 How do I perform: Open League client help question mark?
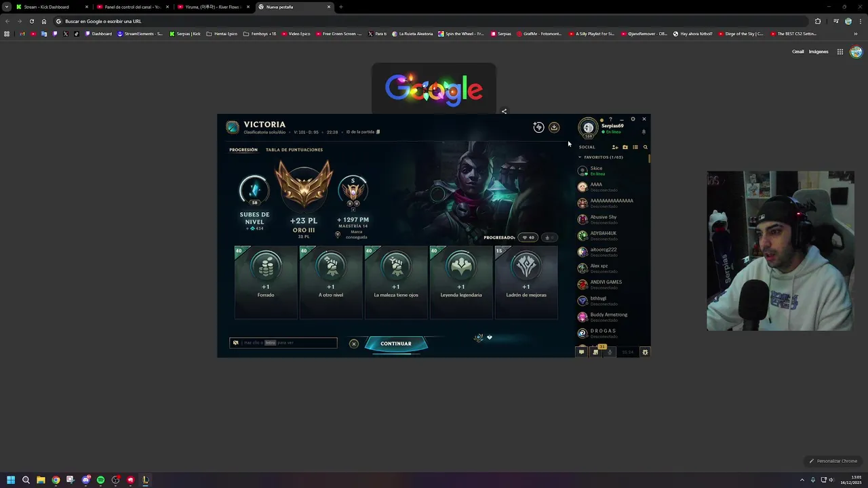tap(610, 119)
